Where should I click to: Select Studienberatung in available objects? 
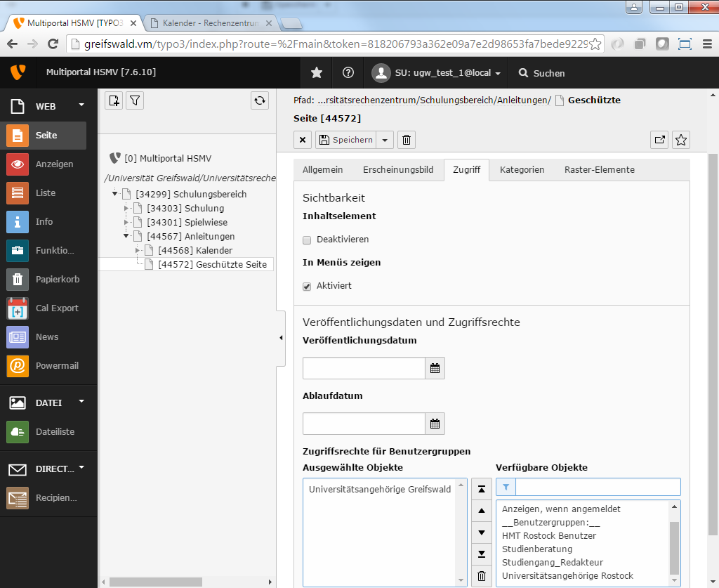pyautogui.click(x=537, y=549)
